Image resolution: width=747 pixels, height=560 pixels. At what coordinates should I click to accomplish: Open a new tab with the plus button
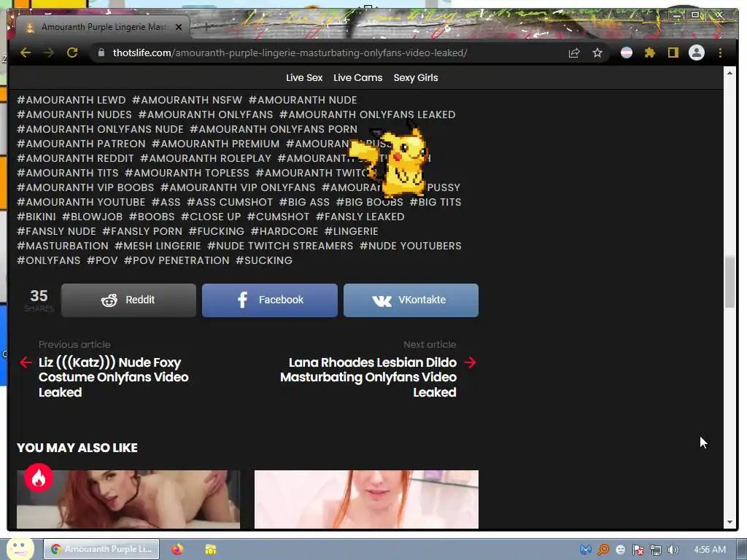click(x=206, y=27)
